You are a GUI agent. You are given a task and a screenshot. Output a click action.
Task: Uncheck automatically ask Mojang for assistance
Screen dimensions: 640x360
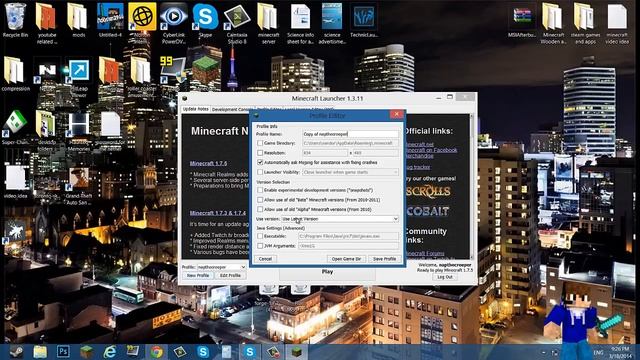[x=260, y=162]
